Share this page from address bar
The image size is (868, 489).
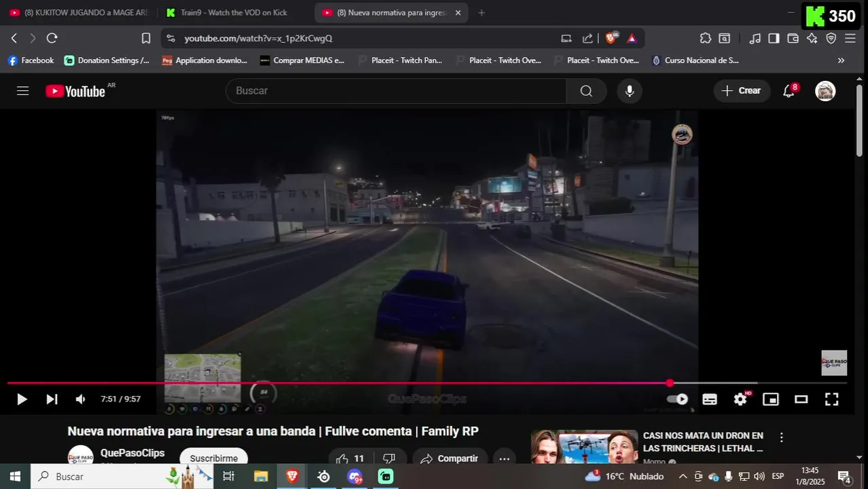587,39
